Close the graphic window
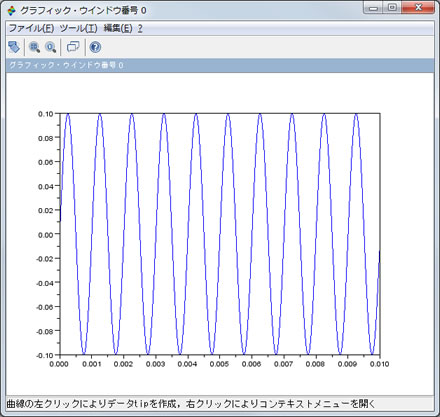The height and width of the screenshot is (417, 440). [x=418, y=8]
